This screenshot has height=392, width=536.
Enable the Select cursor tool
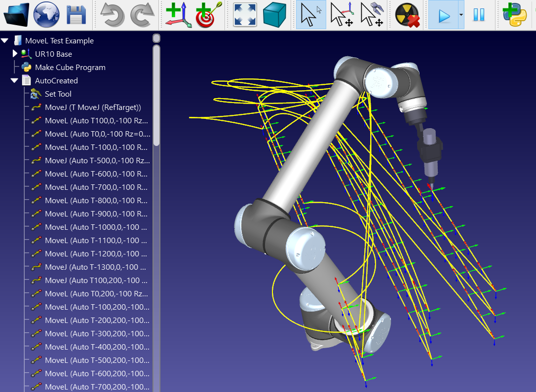tap(310, 15)
